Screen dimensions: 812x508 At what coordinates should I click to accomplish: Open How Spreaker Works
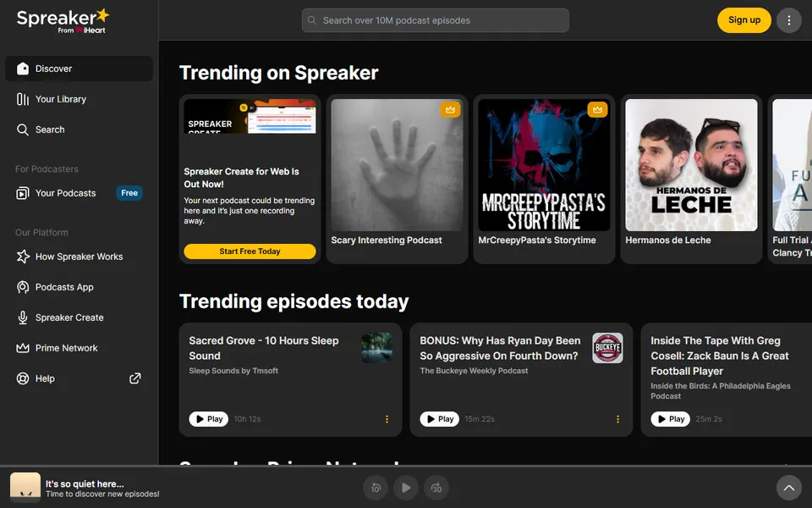point(79,257)
